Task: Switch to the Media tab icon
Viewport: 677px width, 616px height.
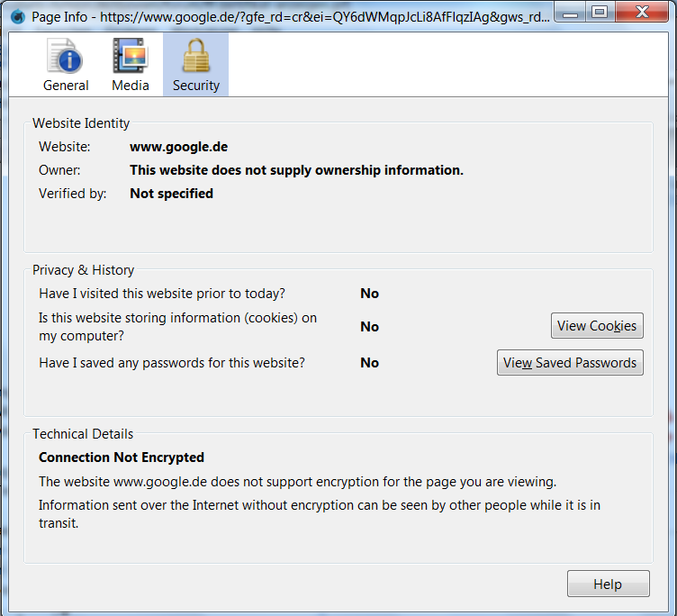Action: pos(131,57)
